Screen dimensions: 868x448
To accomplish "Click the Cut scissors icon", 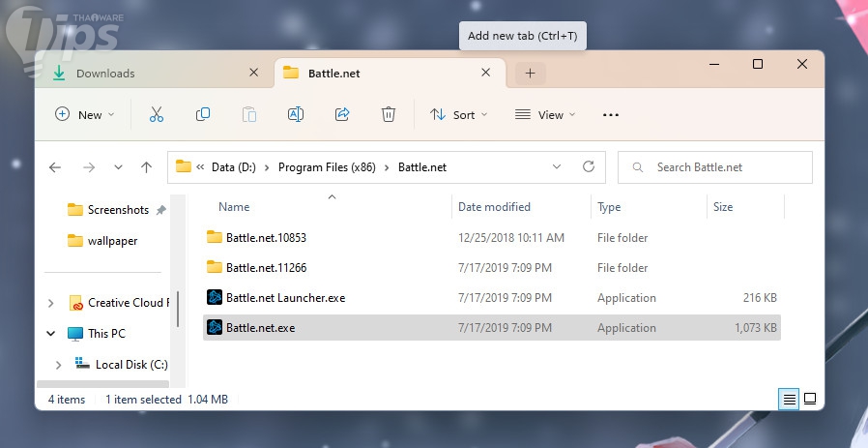I will pyautogui.click(x=157, y=115).
